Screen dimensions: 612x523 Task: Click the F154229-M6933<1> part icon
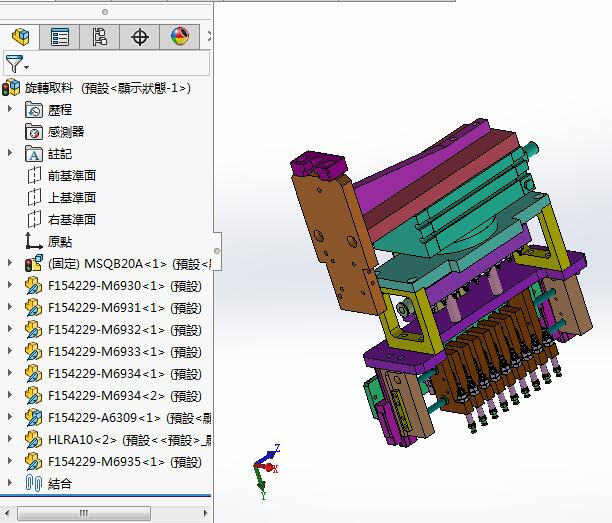tap(34, 351)
